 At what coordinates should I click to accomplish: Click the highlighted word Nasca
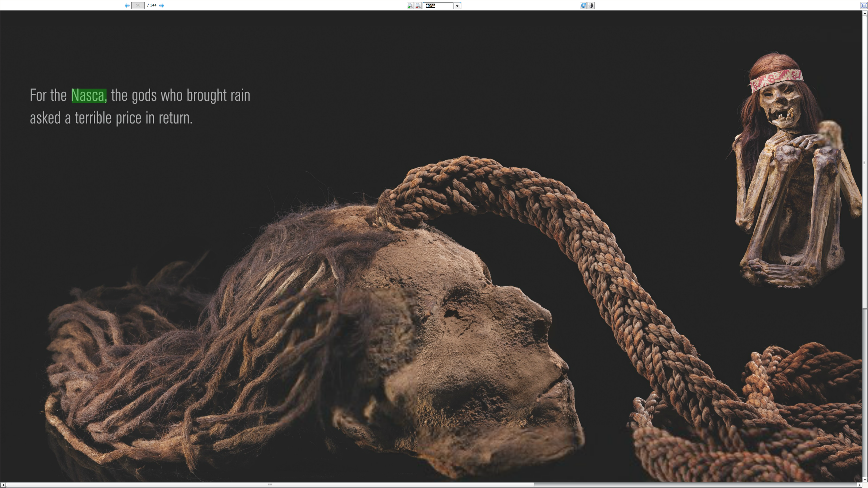(88, 95)
